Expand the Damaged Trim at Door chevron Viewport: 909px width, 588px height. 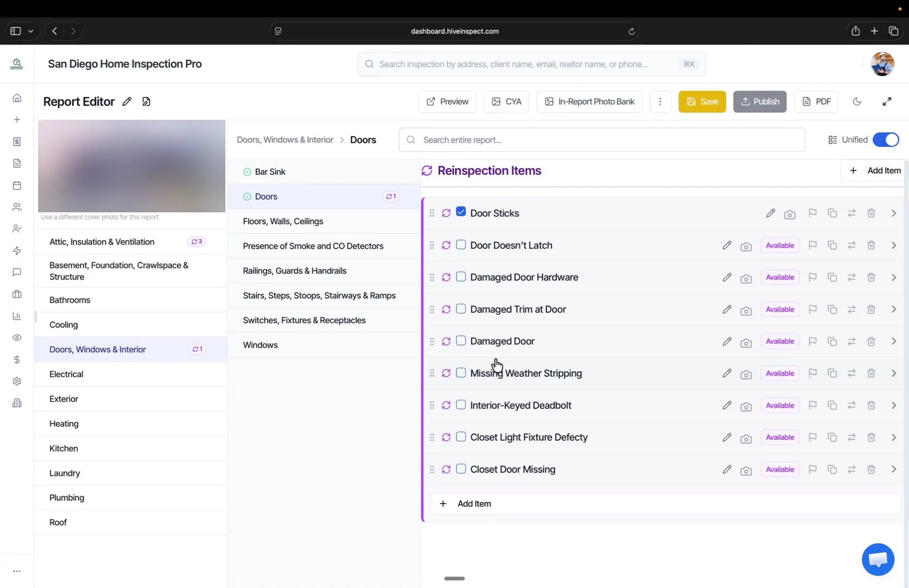pos(893,309)
